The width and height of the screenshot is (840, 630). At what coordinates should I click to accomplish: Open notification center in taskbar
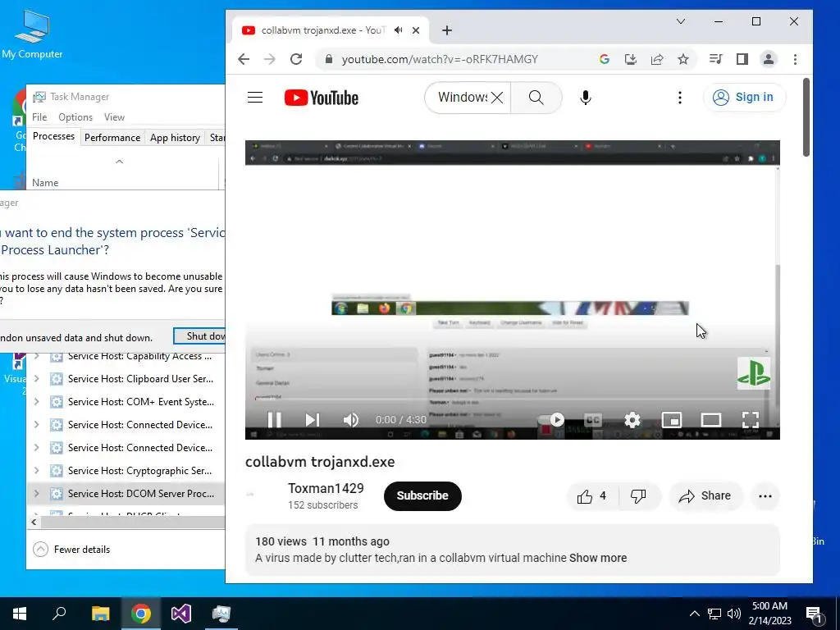pos(814,614)
